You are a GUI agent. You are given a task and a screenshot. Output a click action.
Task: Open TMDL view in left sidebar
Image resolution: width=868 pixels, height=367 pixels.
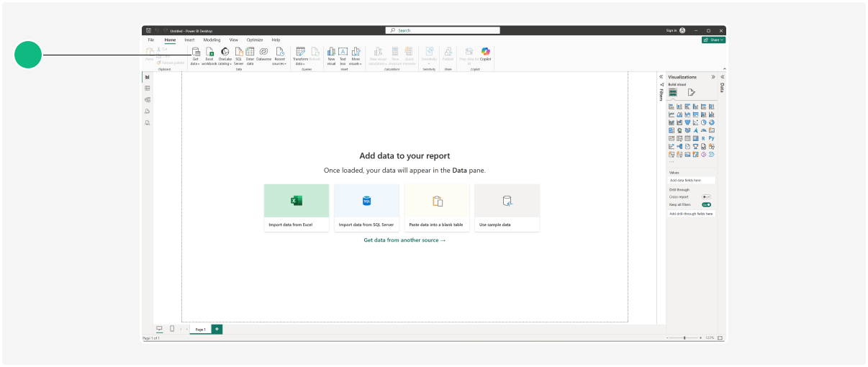pyautogui.click(x=147, y=123)
